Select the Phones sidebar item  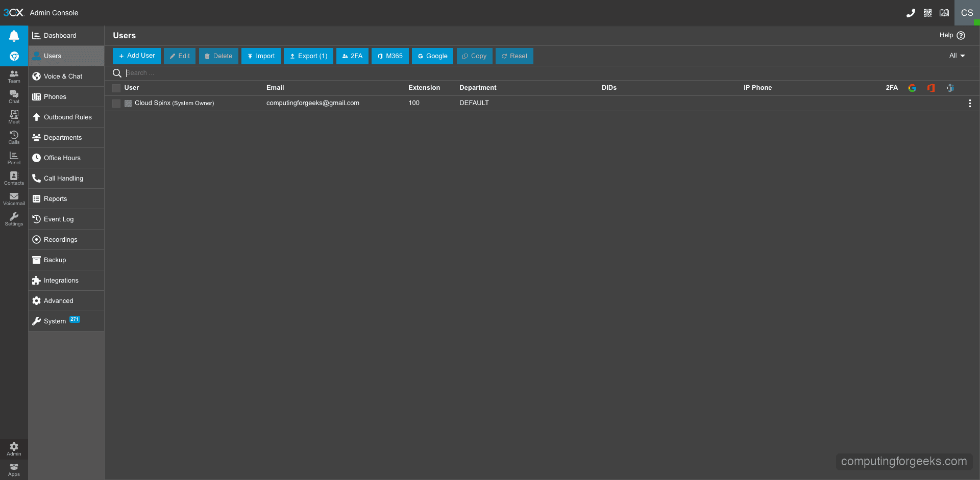click(55, 96)
